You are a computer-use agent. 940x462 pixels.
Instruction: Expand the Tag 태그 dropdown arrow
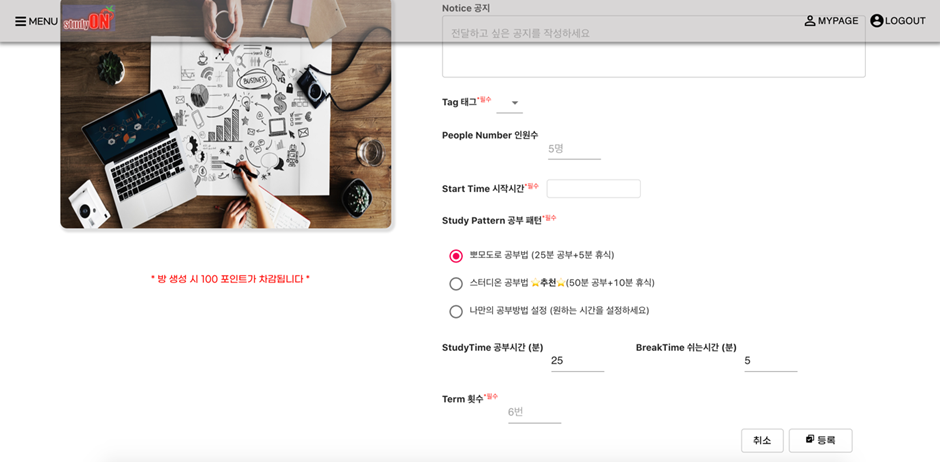[514, 103]
